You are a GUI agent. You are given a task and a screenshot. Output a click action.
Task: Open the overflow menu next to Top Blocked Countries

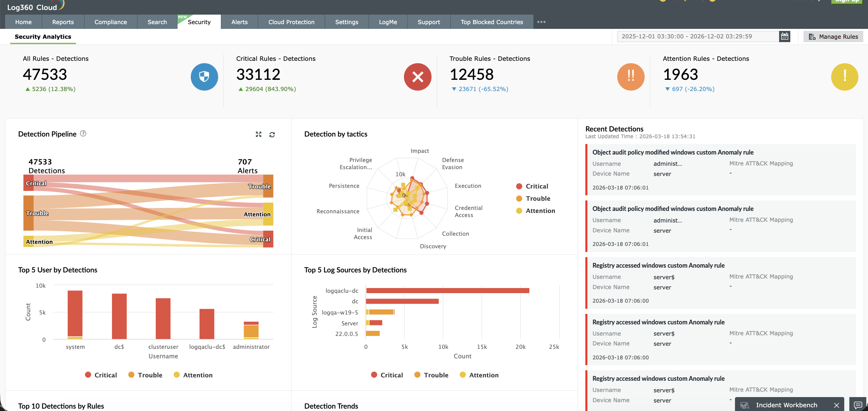click(x=541, y=22)
